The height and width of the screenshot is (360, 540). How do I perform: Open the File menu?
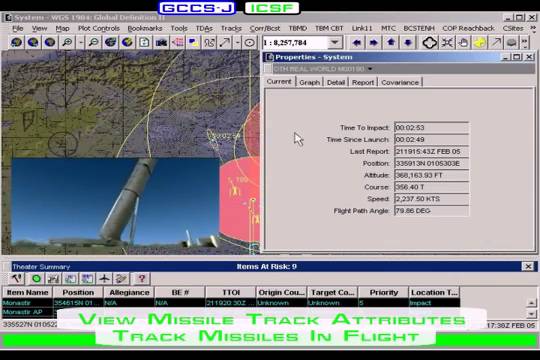[x=18, y=28]
